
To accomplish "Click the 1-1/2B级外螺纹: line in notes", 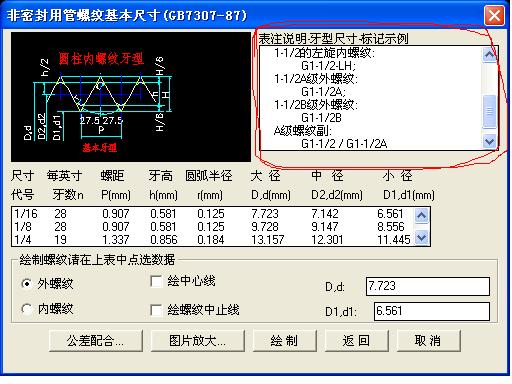I will point(316,105).
